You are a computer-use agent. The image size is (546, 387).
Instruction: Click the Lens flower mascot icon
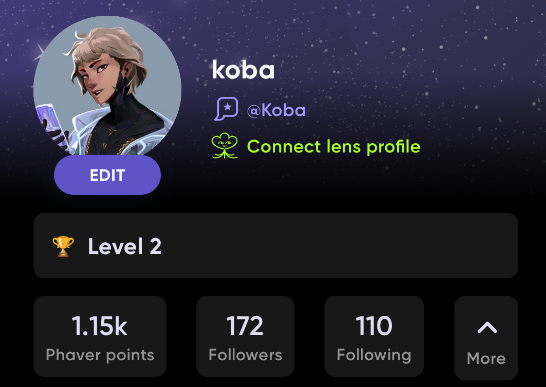click(x=225, y=146)
